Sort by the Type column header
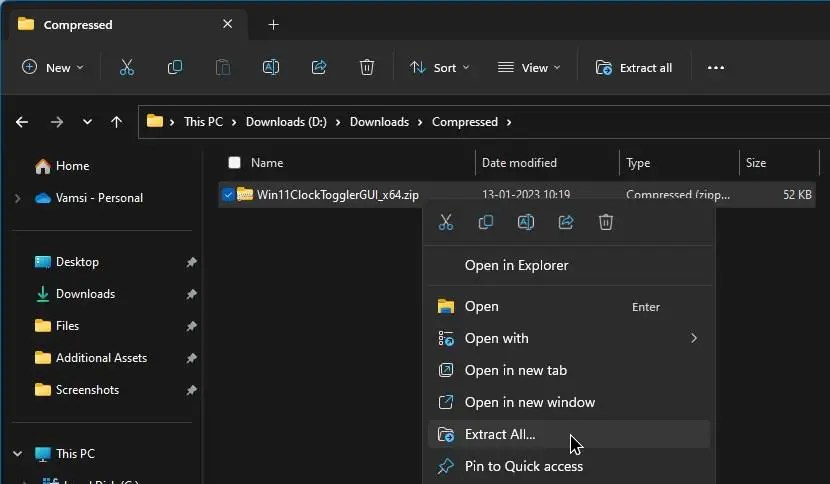Image resolution: width=830 pixels, height=484 pixels. (x=638, y=163)
